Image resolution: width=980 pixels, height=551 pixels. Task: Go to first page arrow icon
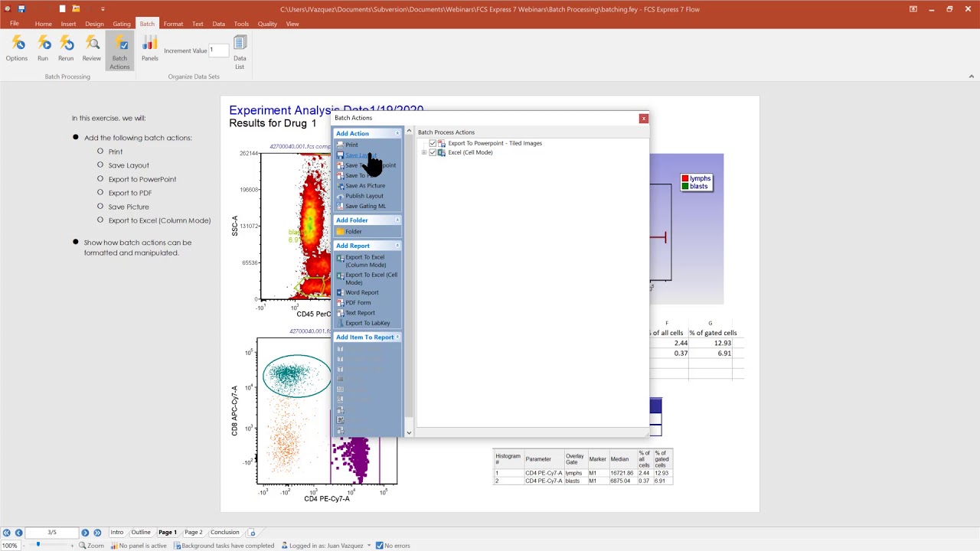[x=7, y=533]
